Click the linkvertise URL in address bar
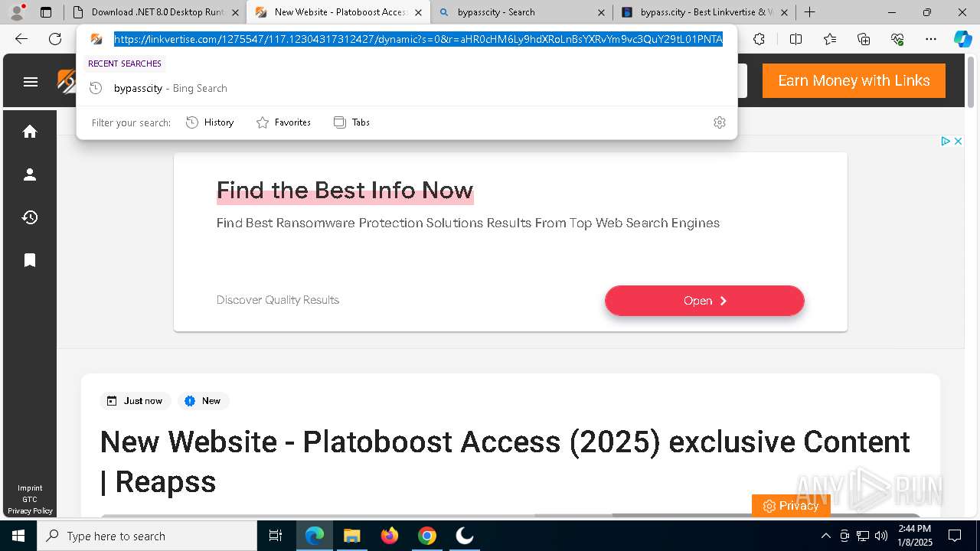The height and width of the screenshot is (551, 980). tap(418, 39)
